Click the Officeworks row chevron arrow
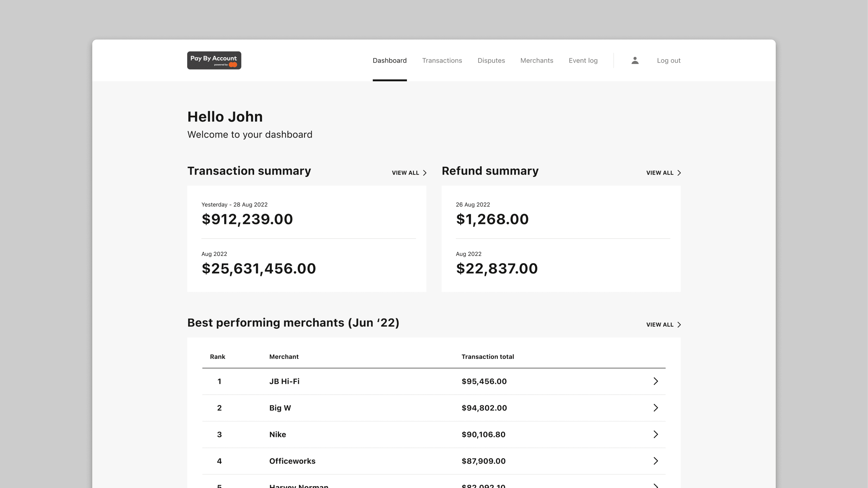The height and width of the screenshot is (488, 868). 655,461
